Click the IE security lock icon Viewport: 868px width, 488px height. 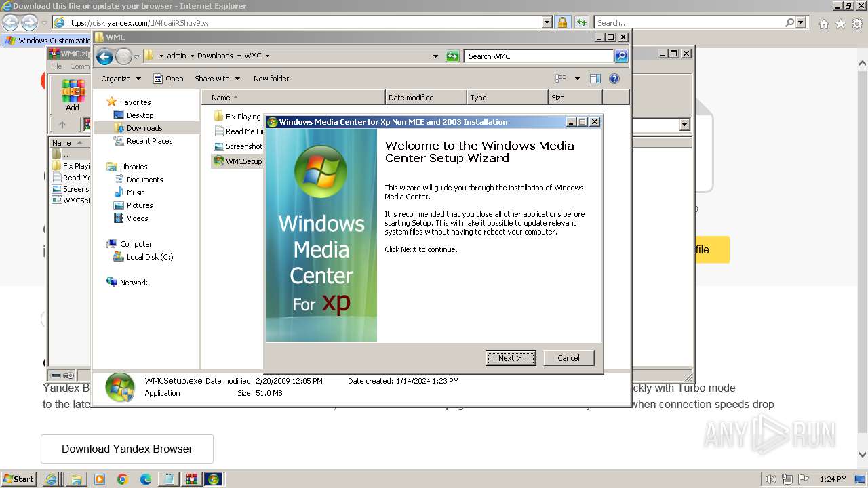(562, 22)
